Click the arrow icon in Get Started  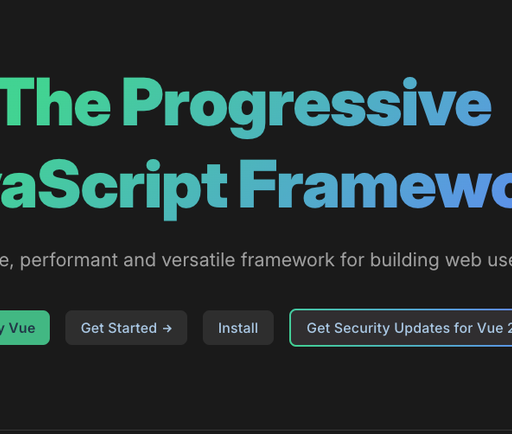tap(167, 328)
